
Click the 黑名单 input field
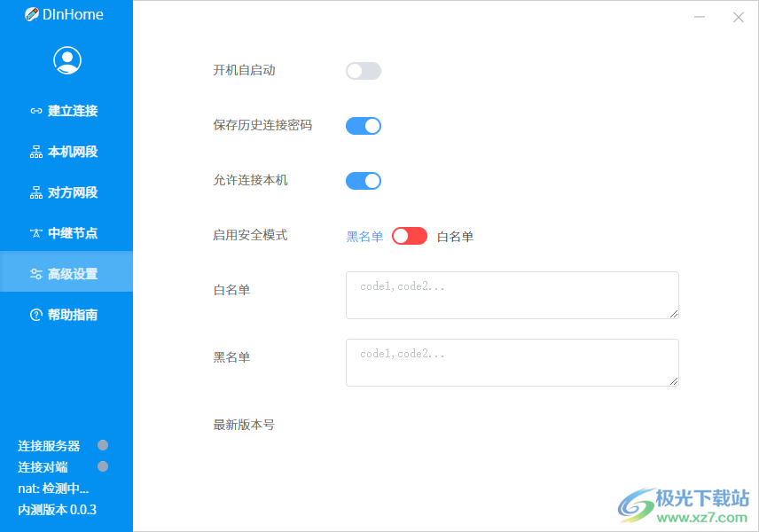pos(512,363)
